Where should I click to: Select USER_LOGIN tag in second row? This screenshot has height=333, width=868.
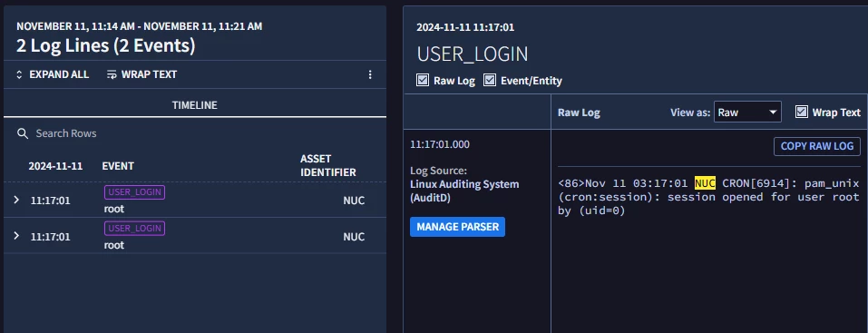tap(134, 229)
